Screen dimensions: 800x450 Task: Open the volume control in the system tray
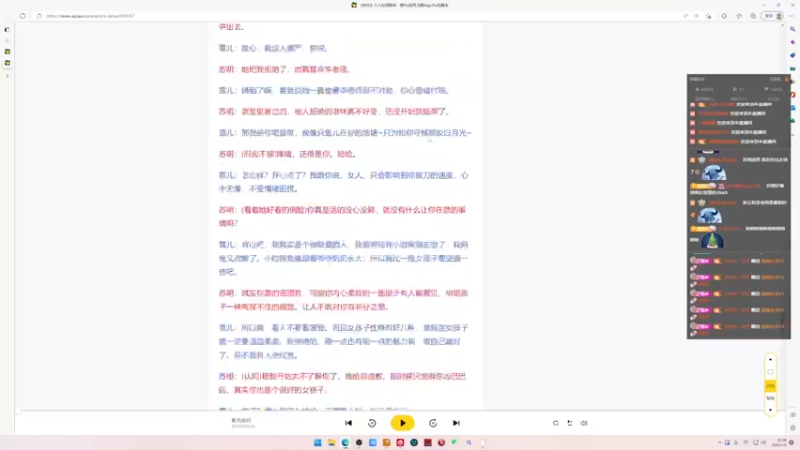pyautogui.click(x=763, y=442)
